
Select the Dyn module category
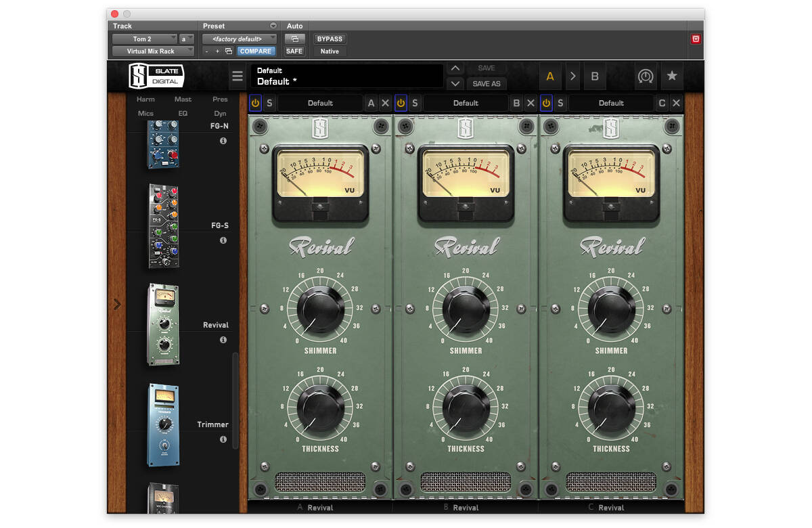pyautogui.click(x=220, y=114)
